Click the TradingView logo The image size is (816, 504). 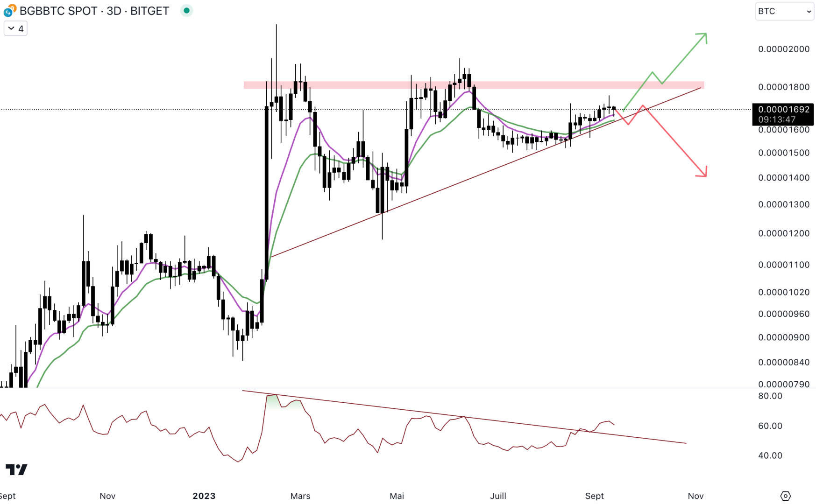click(16, 469)
